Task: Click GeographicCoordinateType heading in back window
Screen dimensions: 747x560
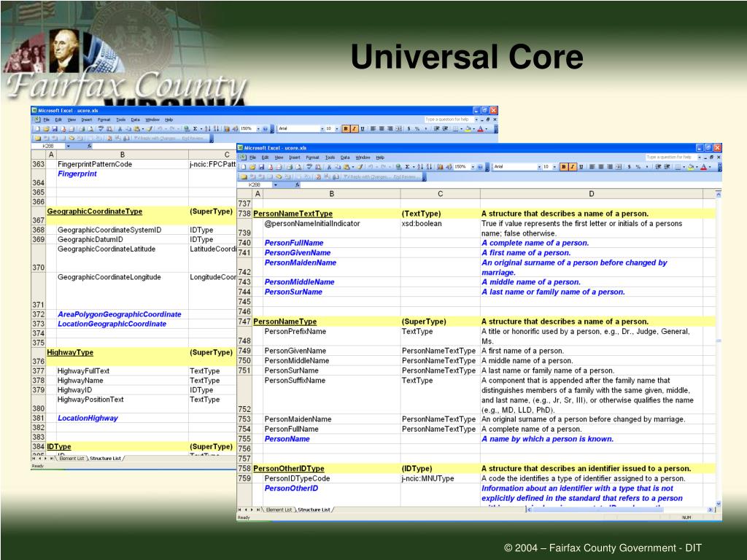Action: pos(94,211)
